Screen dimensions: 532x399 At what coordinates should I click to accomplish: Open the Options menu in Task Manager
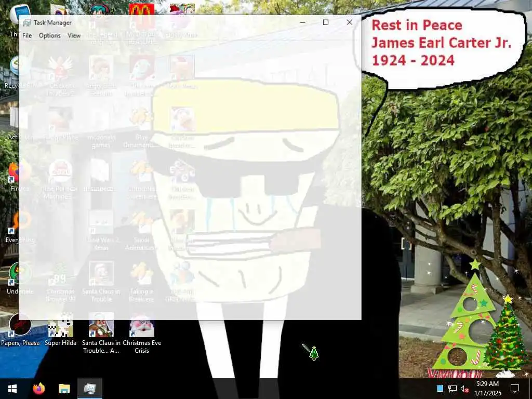point(49,35)
